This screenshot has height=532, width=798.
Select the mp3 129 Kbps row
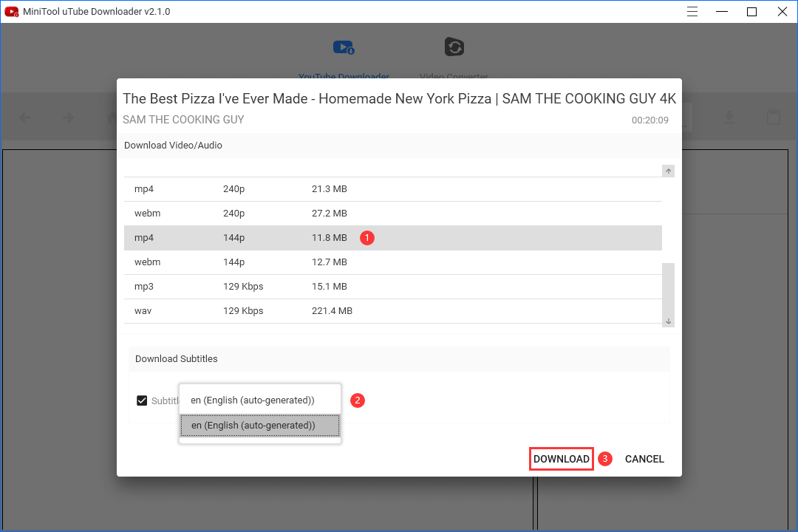pos(393,287)
